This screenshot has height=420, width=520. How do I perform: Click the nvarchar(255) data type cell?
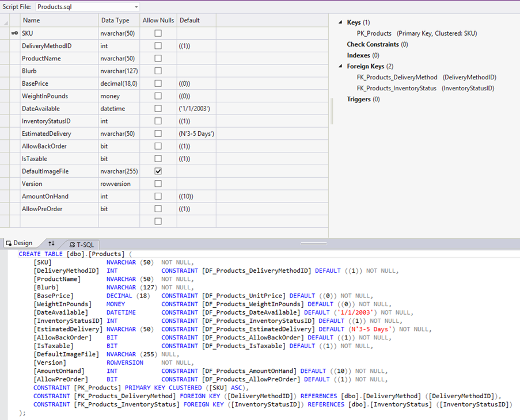tap(119, 171)
